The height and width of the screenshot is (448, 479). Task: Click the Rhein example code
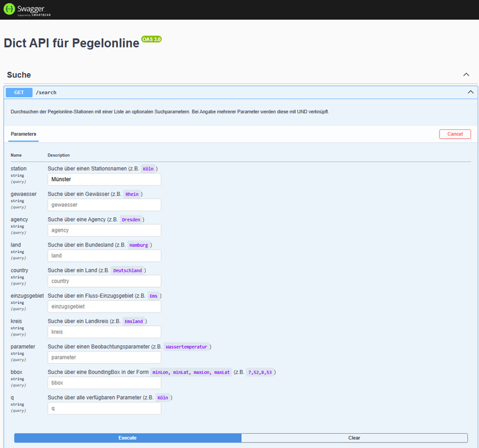132,194
